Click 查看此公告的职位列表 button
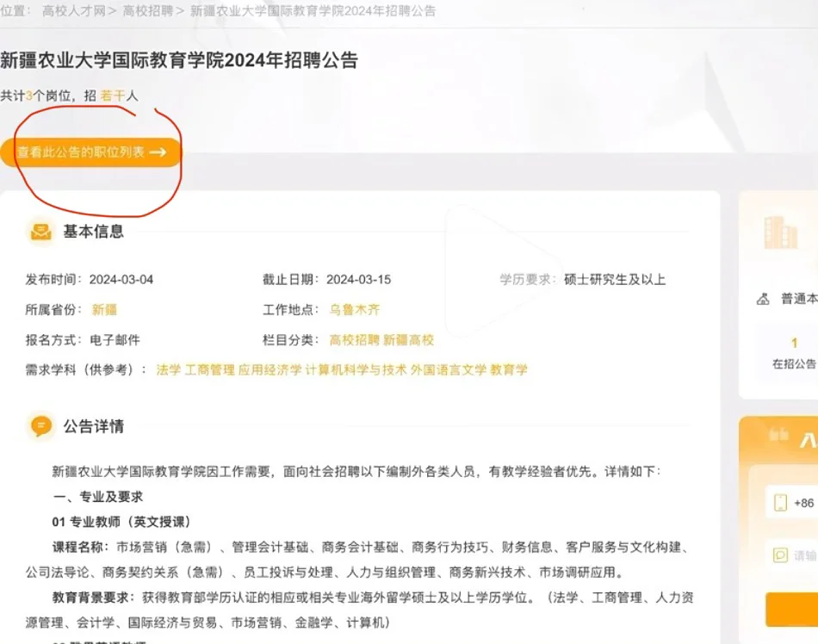The image size is (818, 644). pos(90,152)
